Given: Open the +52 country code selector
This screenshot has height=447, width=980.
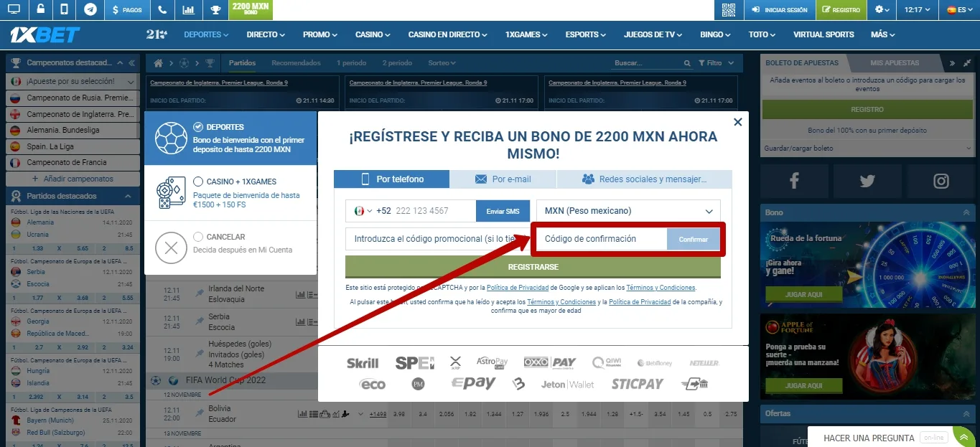Looking at the screenshot, I should [372, 211].
